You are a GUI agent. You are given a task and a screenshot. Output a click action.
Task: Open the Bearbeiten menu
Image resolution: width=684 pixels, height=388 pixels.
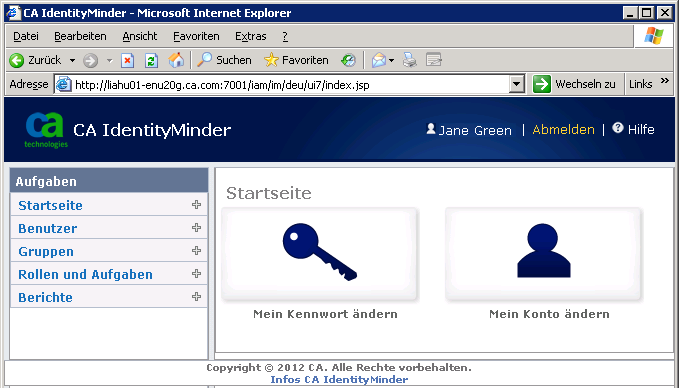point(80,36)
